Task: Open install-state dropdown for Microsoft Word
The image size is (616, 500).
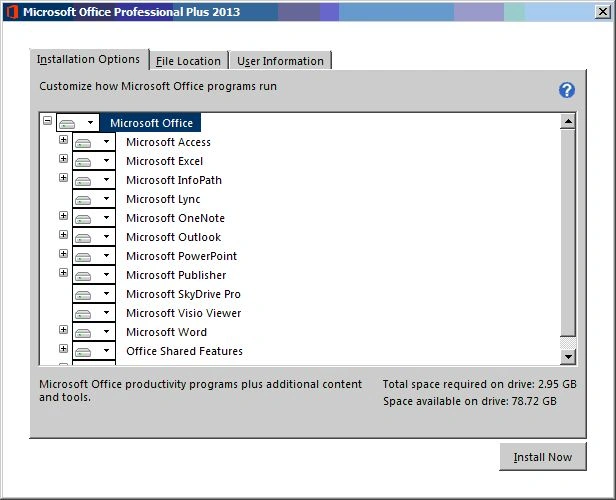Action: [x=94, y=332]
